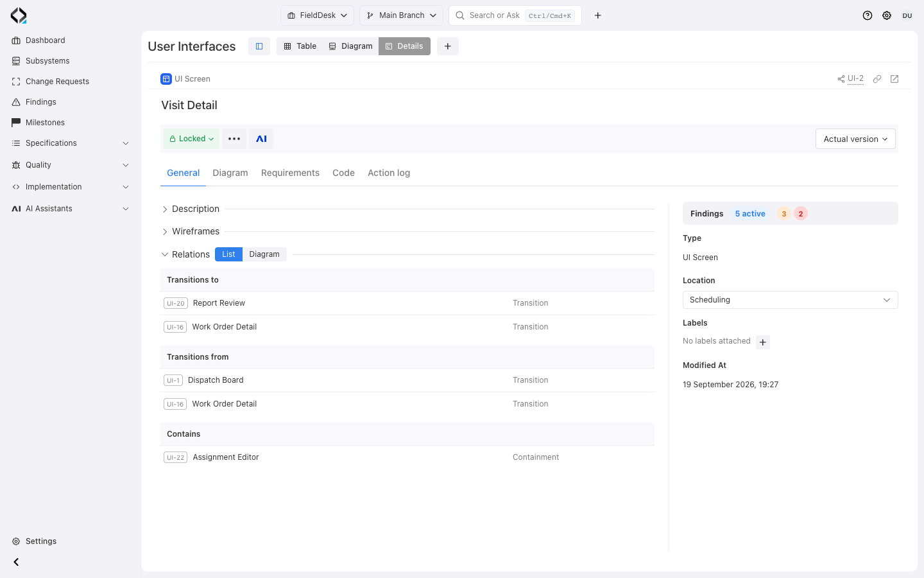Image resolution: width=924 pixels, height=578 pixels.
Task: Add a label with plus button
Action: pyautogui.click(x=763, y=342)
